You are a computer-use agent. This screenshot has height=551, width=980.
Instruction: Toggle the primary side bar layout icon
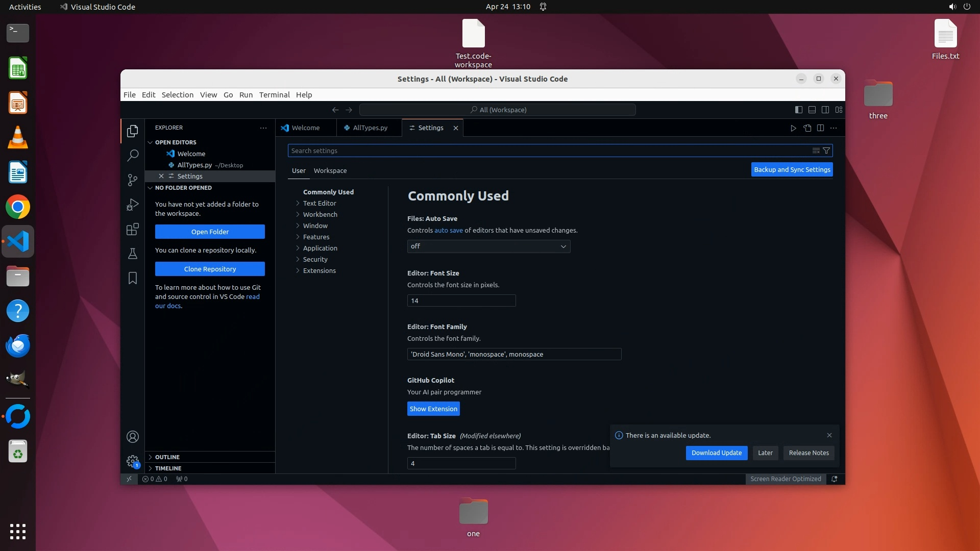pyautogui.click(x=799, y=110)
